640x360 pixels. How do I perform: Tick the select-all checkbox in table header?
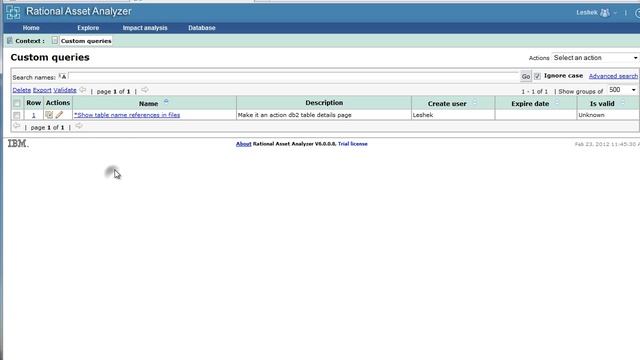click(17, 103)
